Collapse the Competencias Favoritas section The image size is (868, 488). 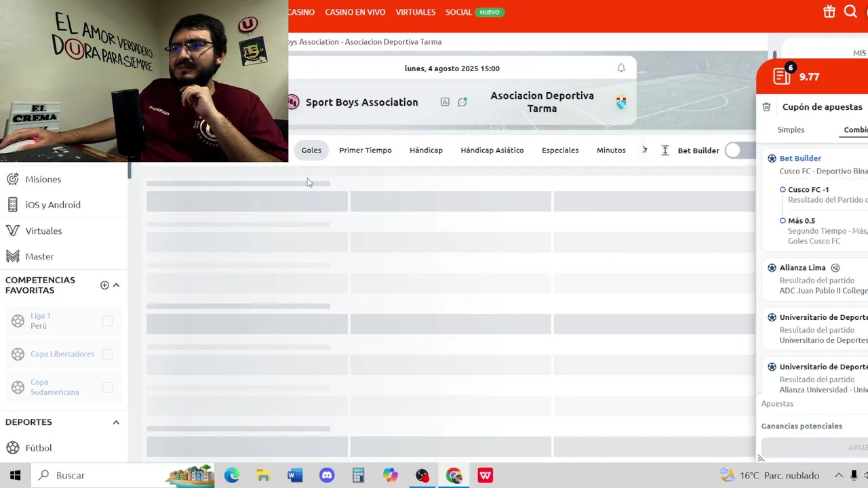116,285
